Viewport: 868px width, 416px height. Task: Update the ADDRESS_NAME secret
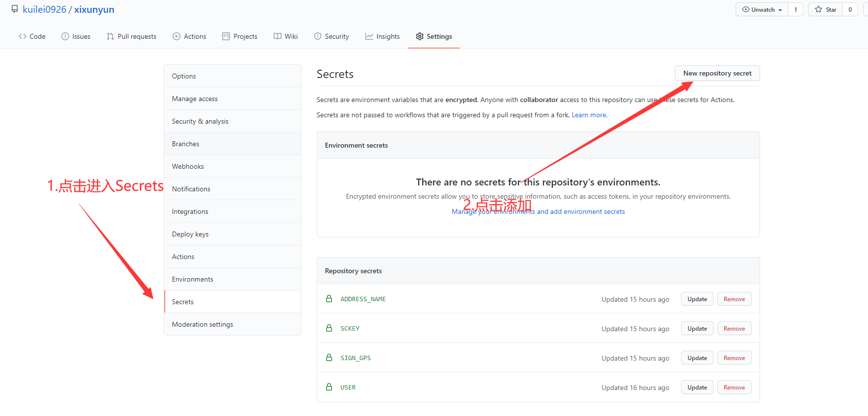[697, 299]
